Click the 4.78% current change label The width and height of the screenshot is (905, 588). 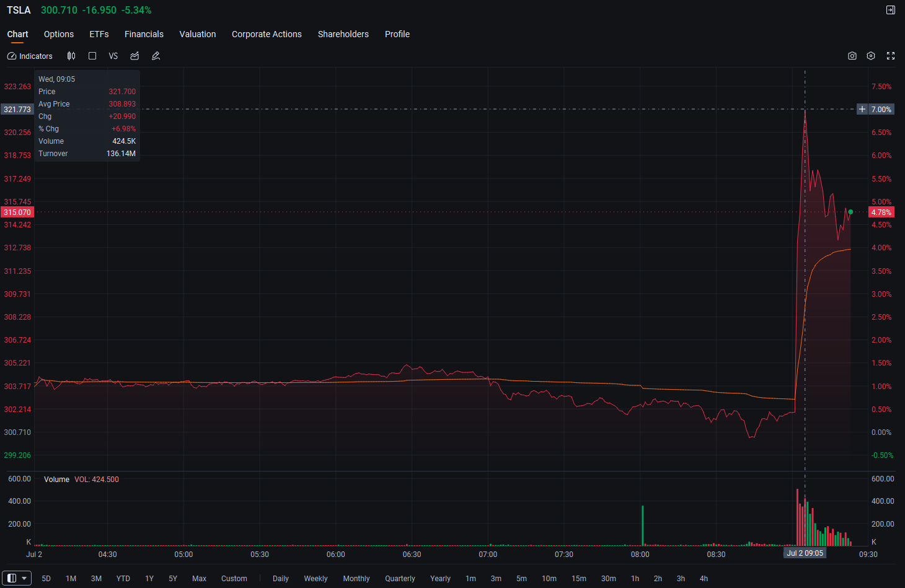[x=881, y=212]
